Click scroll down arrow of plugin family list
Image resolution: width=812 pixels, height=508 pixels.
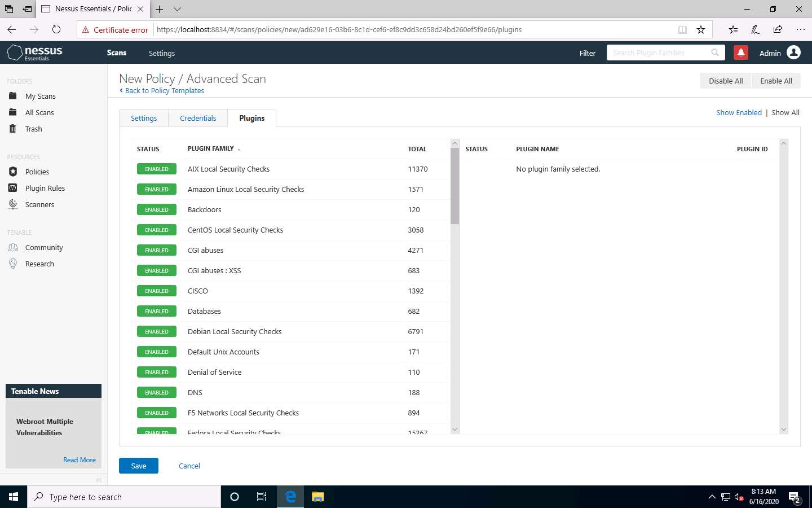point(455,430)
